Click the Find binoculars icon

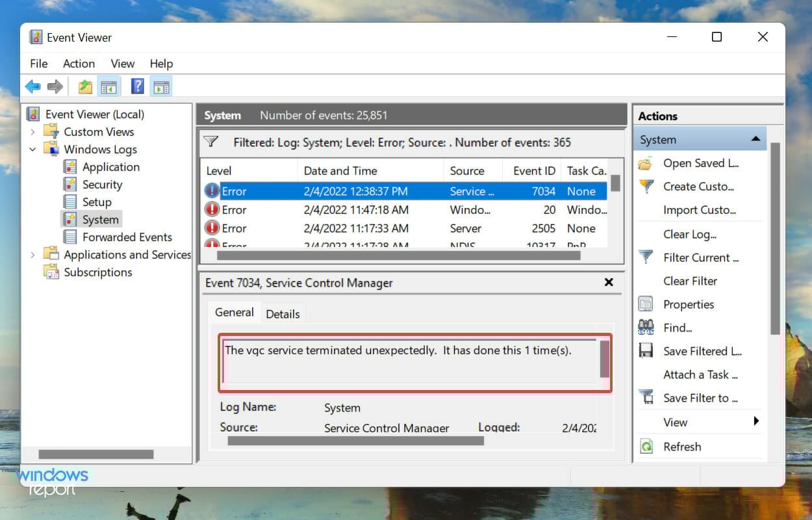[x=646, y=328]
